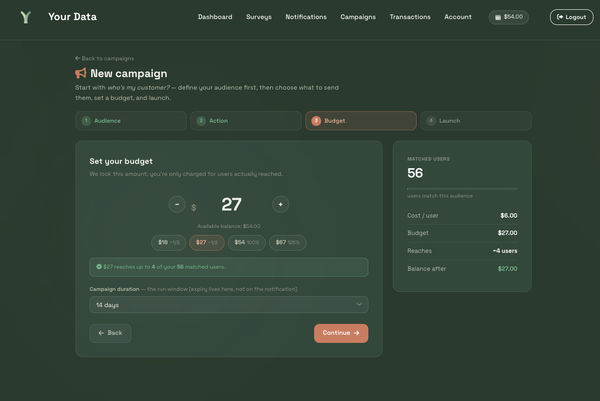Image resolution: width=600 pixels, height=401 pixels.
Task: Click the green reach info message banner
Action: pyautogui.click(x=229, y=267)
